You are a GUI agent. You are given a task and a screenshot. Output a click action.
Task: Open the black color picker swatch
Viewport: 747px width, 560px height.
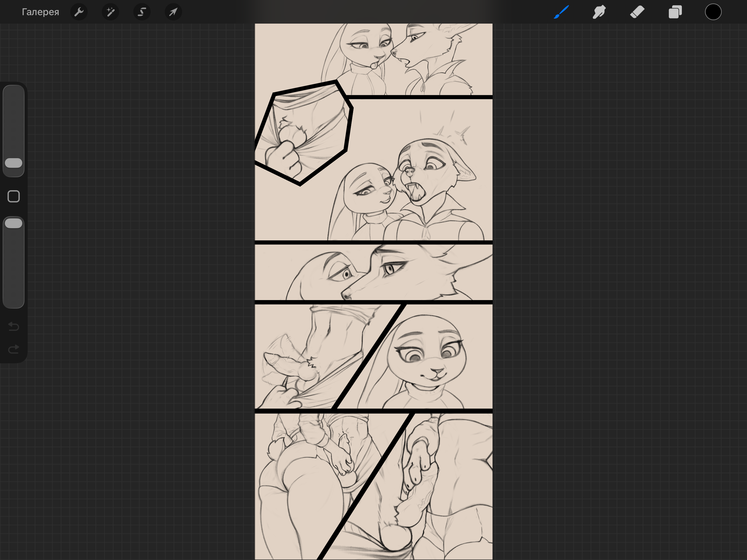coord(713,12)
